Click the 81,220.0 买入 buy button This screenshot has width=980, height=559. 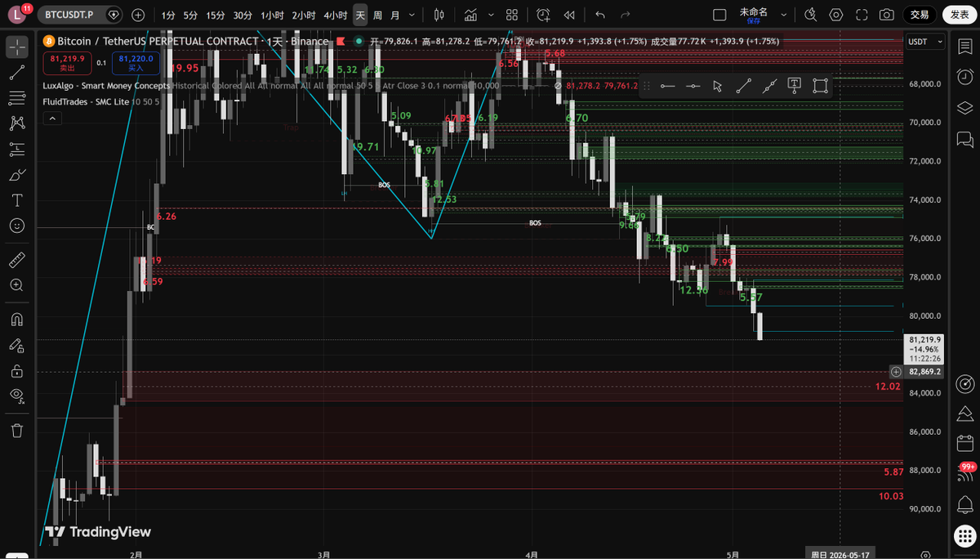135,63
